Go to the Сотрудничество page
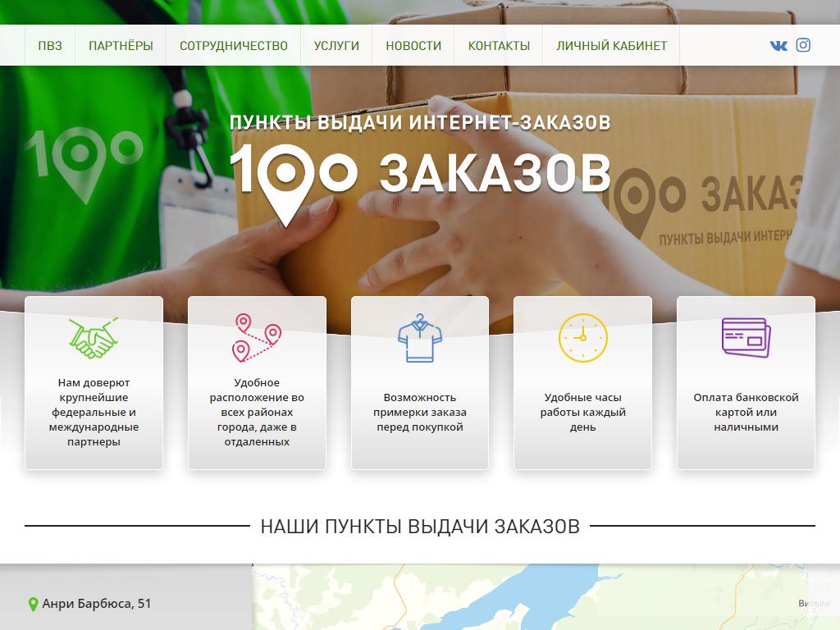 click(234, 46)
